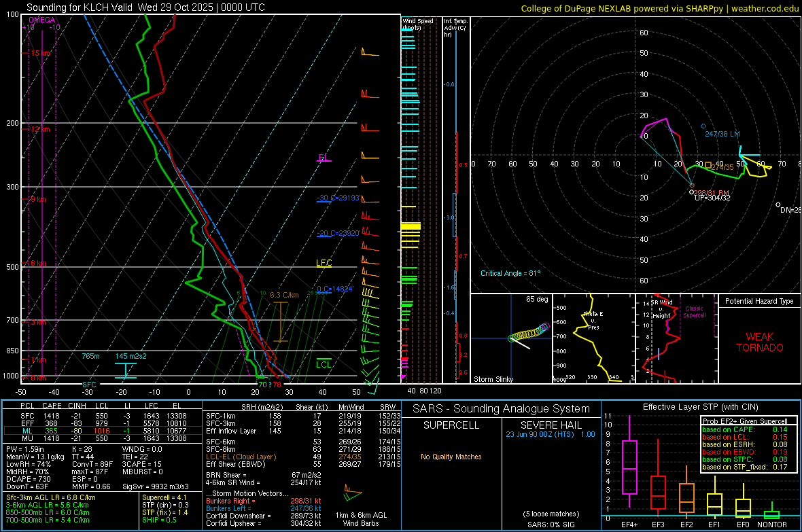Click the 765m inflow base label

(x=91, y=356)
